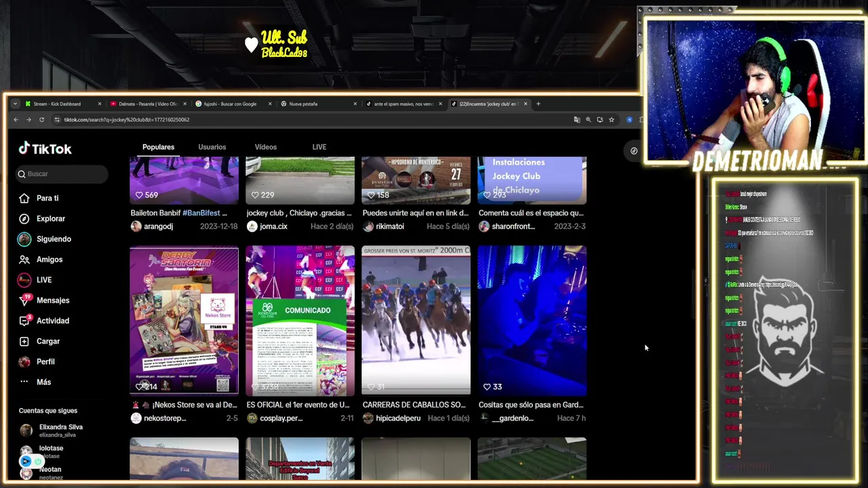The image size is (868, 488).
Task: Open Derby Santorin Nekos Store video thumbnail
Action: pos(184,321)
